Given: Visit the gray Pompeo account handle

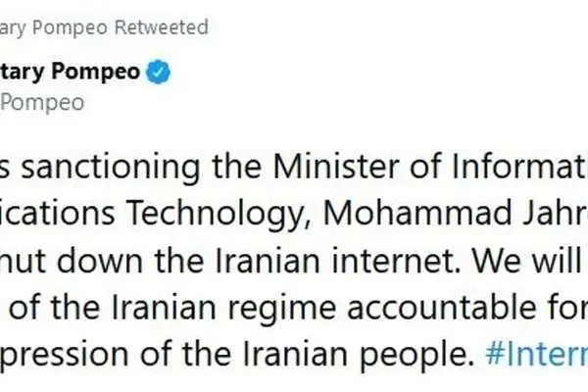Looking at the screenshot, I should point(42,103).
